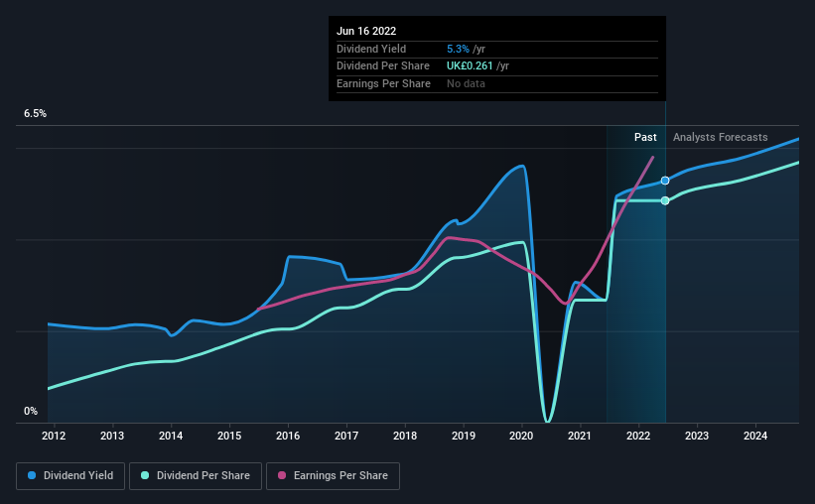Select the 2015 x-axis label
This screenshot has width=815, height=504.
point(229,436)
